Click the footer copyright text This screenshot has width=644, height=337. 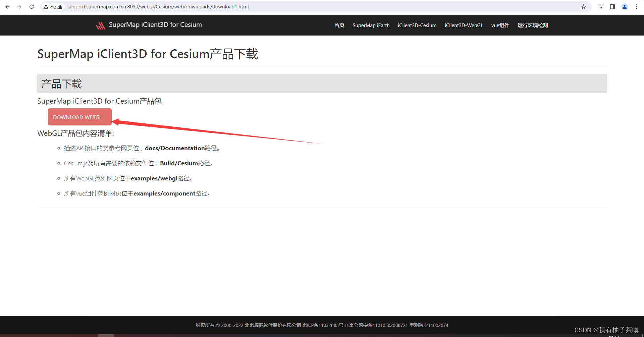(x=322, y=325)
